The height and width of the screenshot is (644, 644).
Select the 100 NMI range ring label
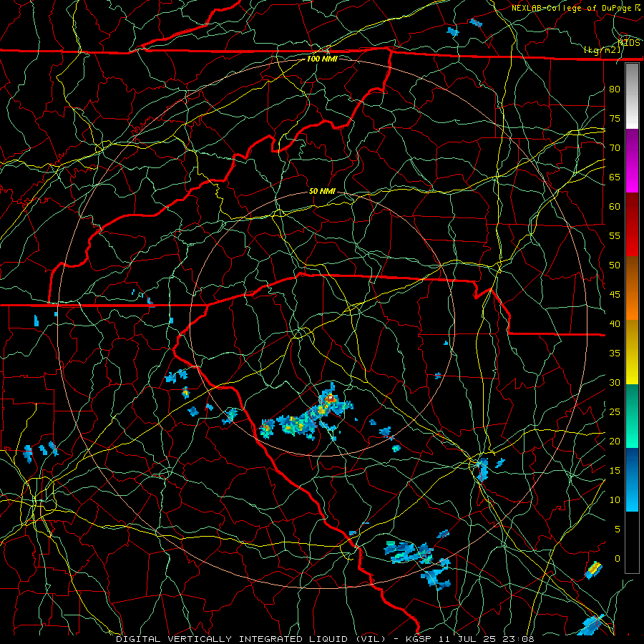click(x=322, y=59)
